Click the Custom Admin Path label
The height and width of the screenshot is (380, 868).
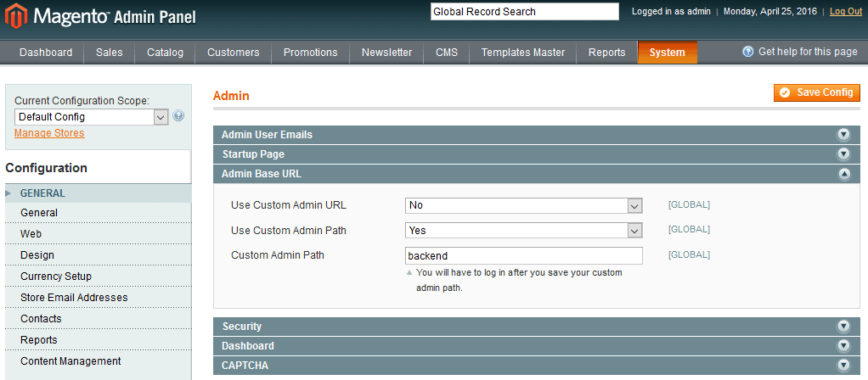click(278, 255)
